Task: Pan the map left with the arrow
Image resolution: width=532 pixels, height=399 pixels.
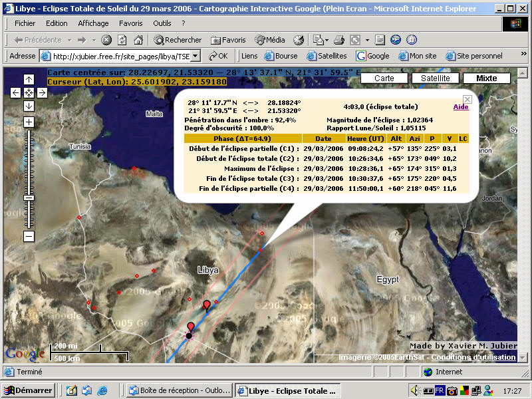Action: 15,92
